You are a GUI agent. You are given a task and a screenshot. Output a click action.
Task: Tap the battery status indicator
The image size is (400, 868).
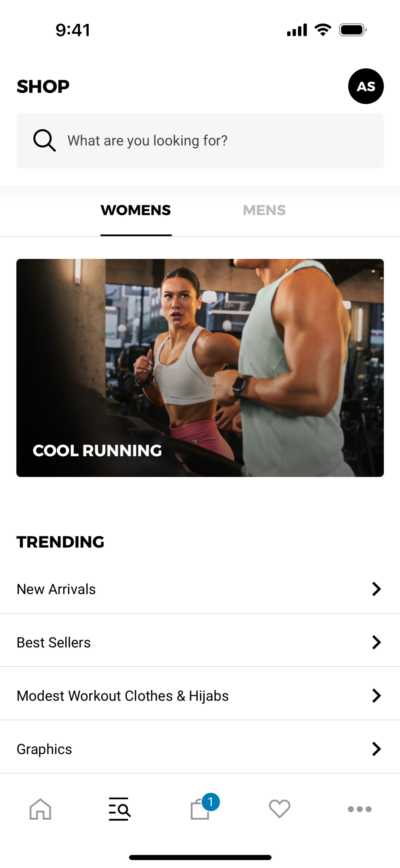tap(353, 30)
